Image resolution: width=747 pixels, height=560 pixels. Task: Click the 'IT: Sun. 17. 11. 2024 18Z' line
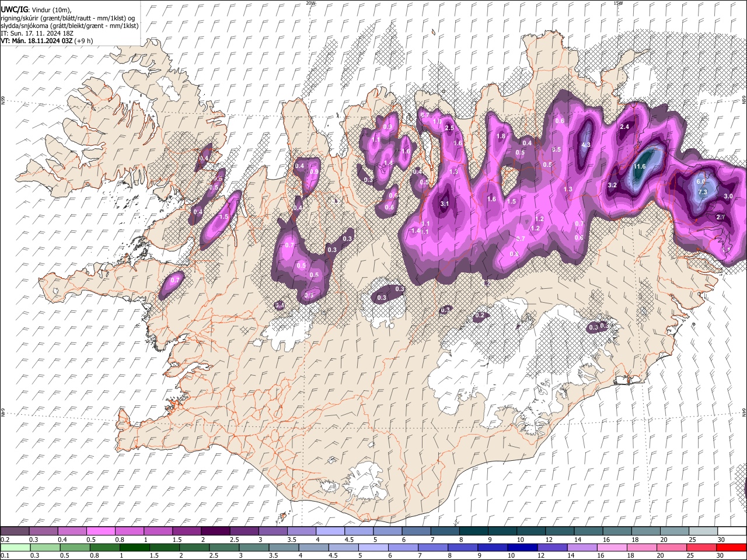pyautogui.click(x=37, y=33)
